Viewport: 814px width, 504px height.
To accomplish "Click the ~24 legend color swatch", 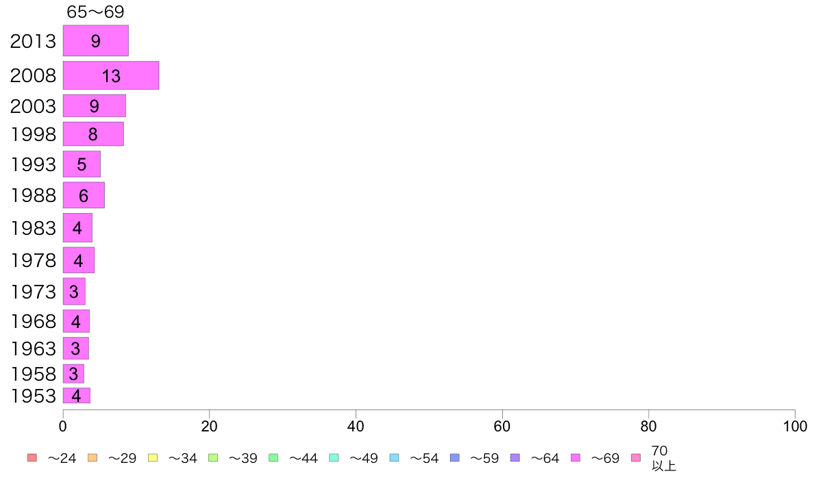I will pos(32,458).
